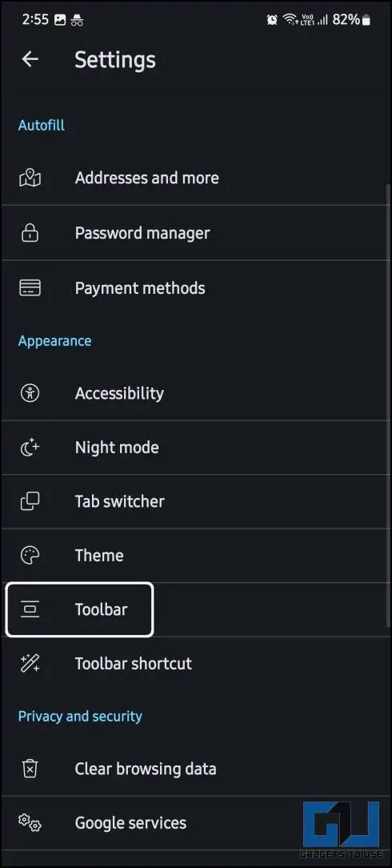Open Password manager
This screenshot has height=868, width=392.
click(x=196, y=232)
